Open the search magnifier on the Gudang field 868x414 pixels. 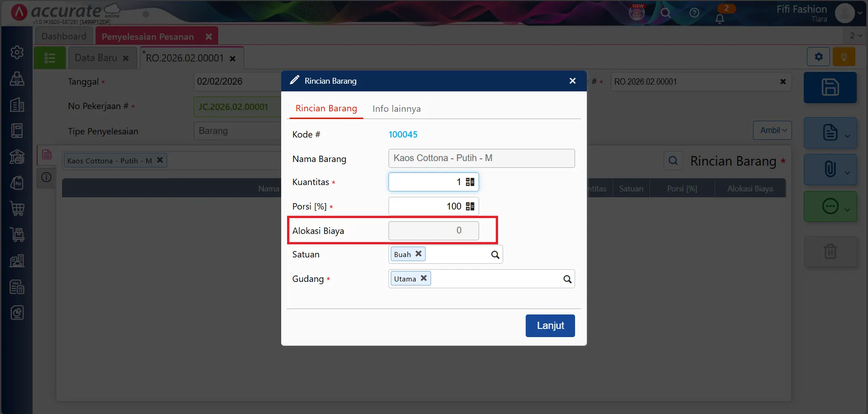[x=566, y=279]
